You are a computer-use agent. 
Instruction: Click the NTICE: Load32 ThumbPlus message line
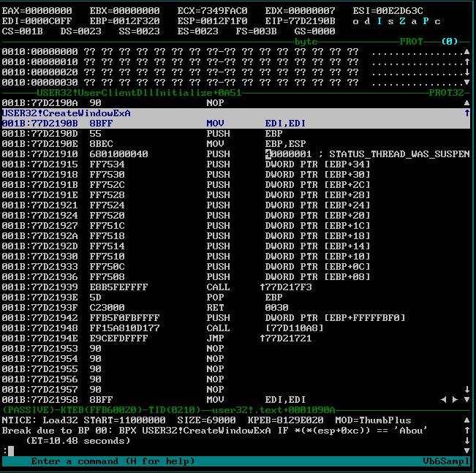206,420
